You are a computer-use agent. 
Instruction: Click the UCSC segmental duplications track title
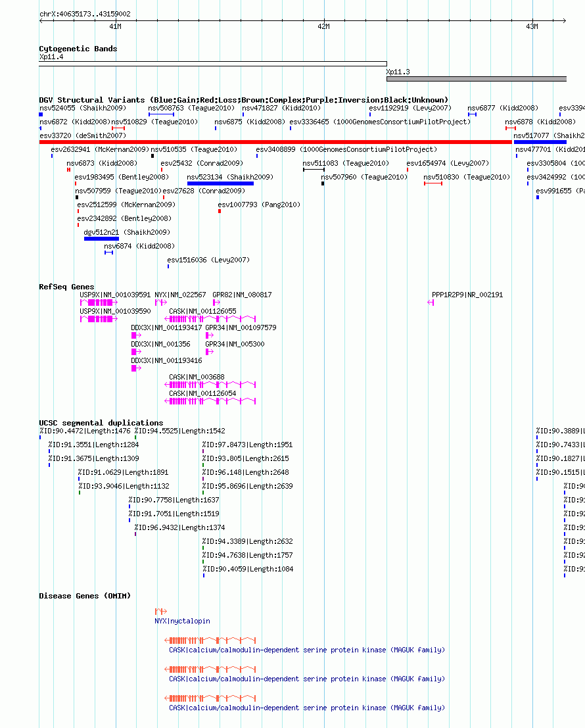pos(101,423)
